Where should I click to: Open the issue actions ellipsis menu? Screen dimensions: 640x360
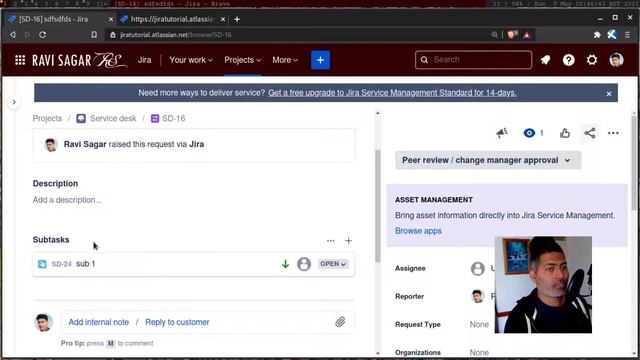pyautogui.click(x=613, y=133)
